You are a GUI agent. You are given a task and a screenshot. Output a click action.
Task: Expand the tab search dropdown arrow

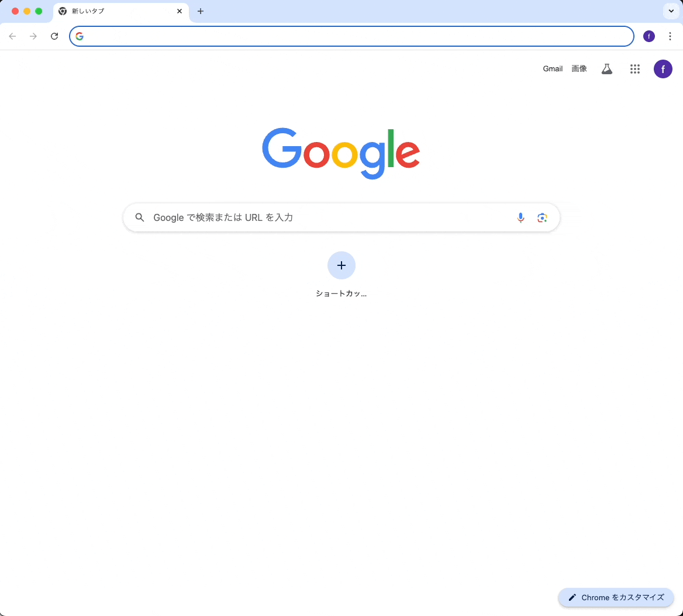tap(671, 11)
